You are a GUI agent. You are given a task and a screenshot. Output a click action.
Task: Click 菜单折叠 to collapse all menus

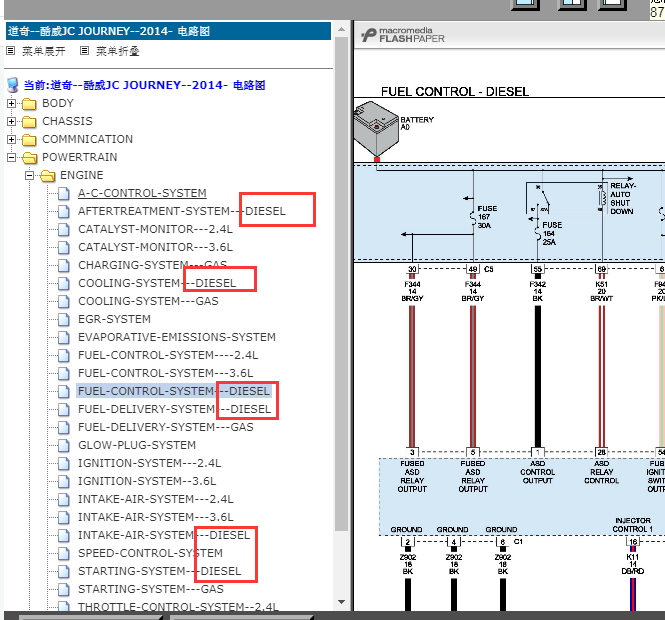pos(112,51)
